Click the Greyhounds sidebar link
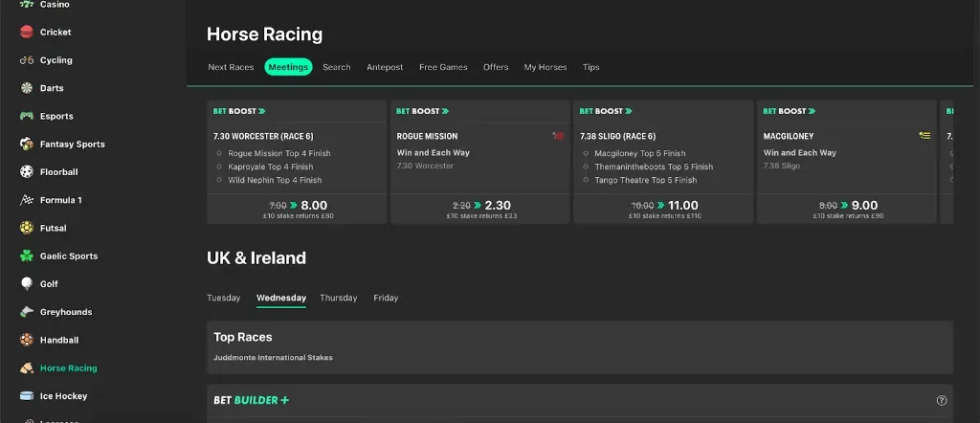980x423 pixels. point(65,312)
